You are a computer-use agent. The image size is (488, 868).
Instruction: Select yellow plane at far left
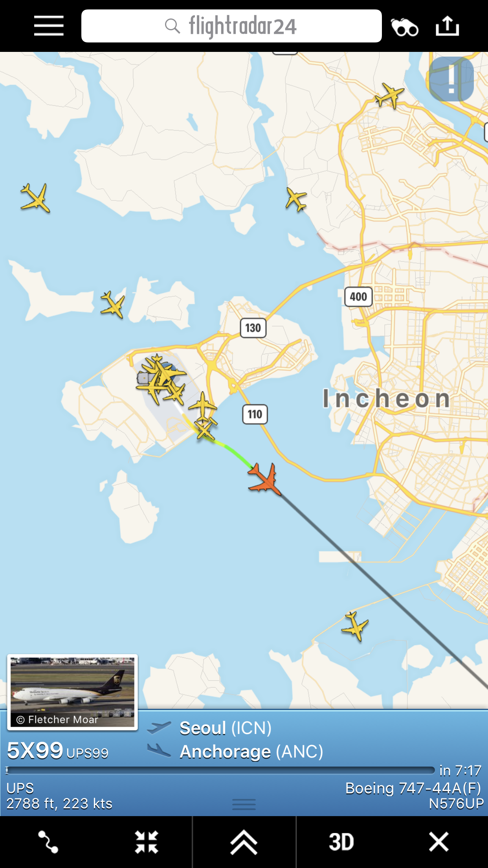point(35,198)
